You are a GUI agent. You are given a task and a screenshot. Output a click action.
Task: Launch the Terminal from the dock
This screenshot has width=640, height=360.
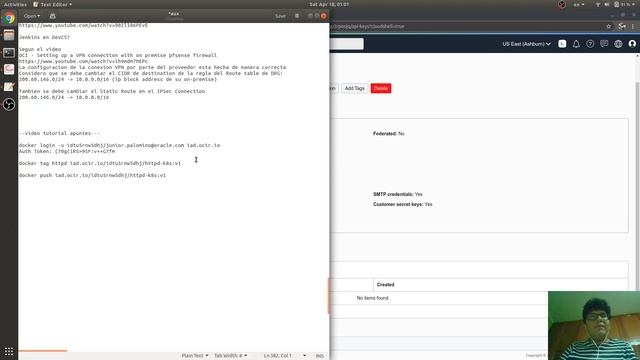click(9, 53)
